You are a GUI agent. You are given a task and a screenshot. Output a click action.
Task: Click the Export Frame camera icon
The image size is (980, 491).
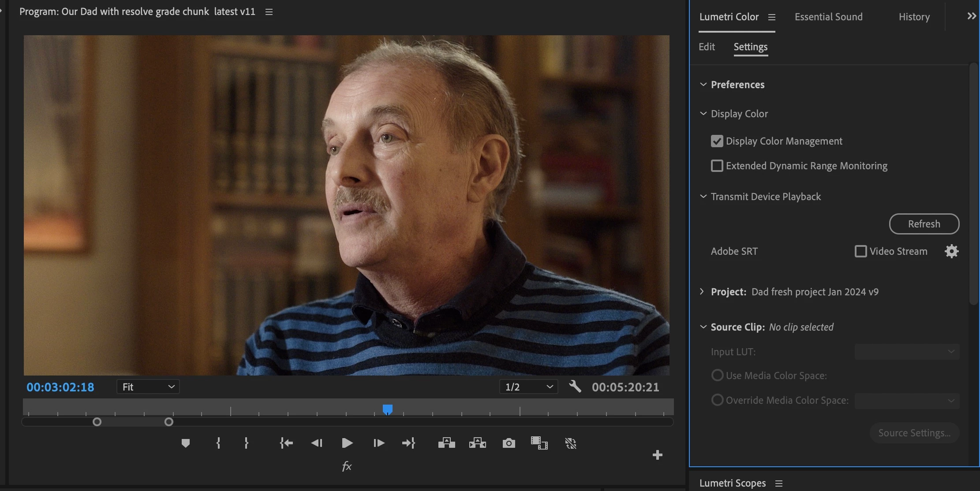click(509, 443)
